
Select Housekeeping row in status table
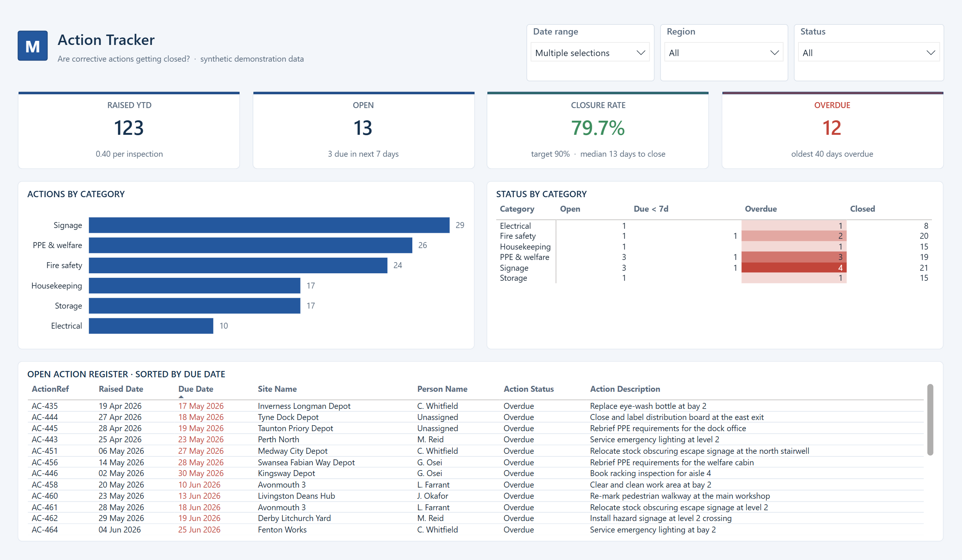714,247
